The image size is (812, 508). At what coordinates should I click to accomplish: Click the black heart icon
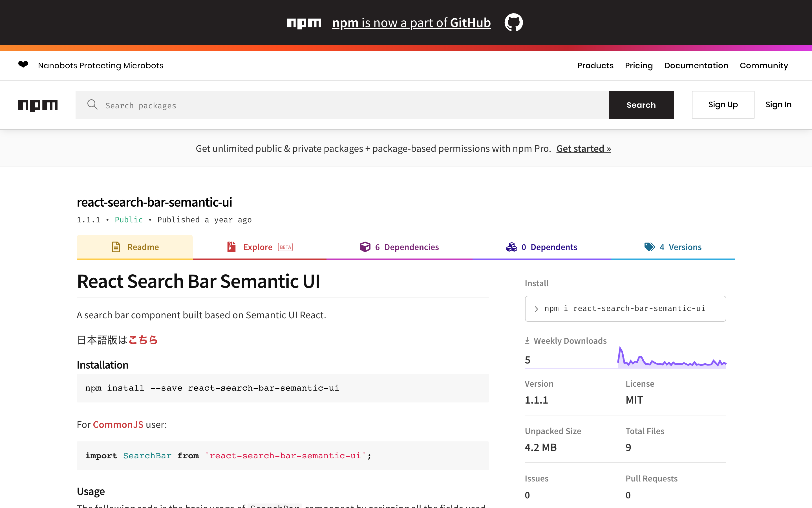tap(23, 64)
